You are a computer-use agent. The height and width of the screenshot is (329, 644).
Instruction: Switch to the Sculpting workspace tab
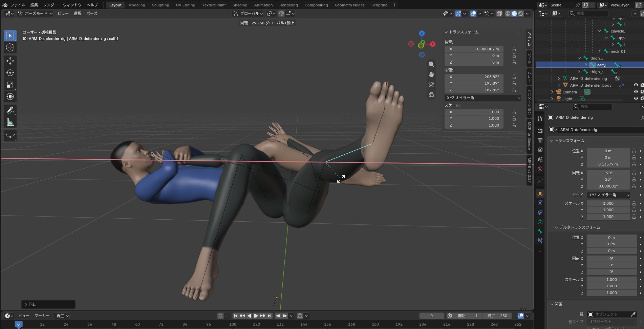(x=160, y=5)
